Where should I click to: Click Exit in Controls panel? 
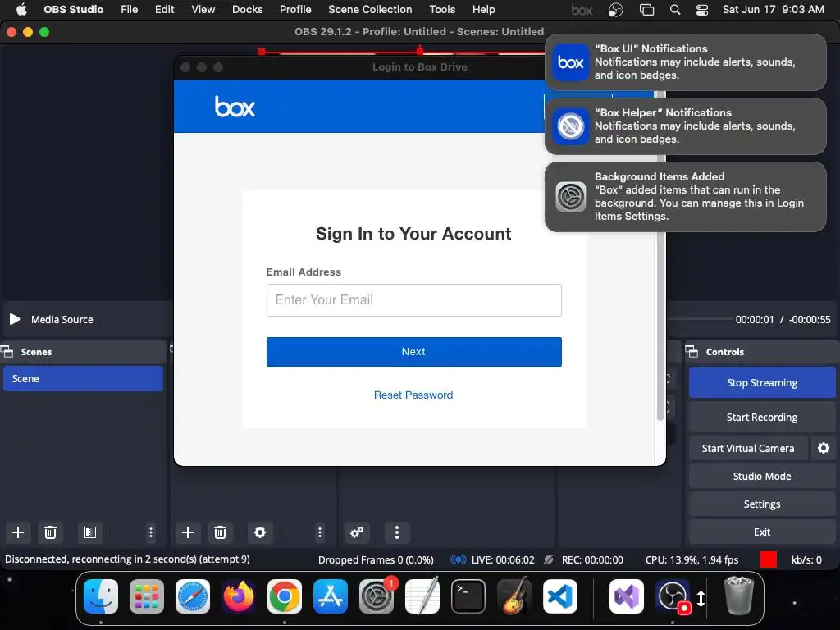(762, 532)
